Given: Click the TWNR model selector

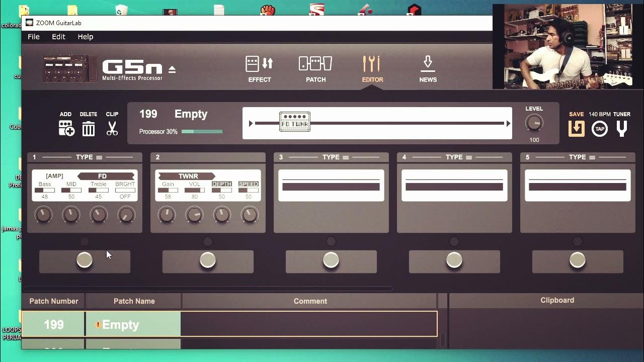Looking at the screenshot, I should click(187, 176).
